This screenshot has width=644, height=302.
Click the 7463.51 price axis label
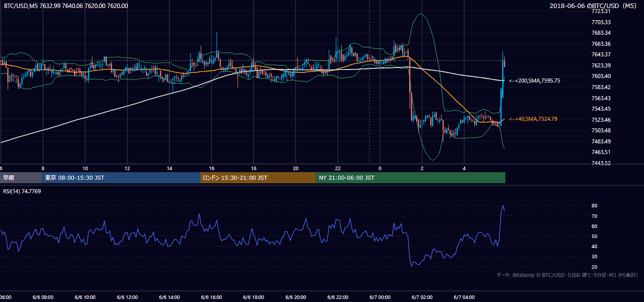pos(601,152)
